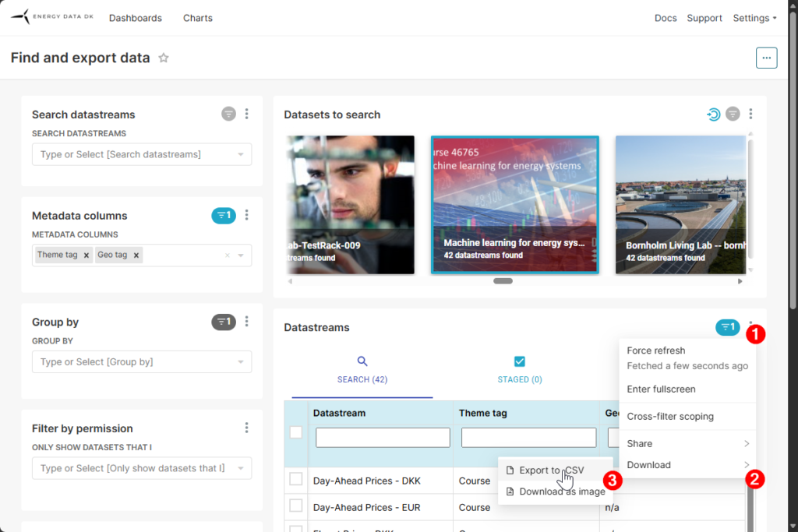Open Search datastreams panel kebab menu
This screenshot has height=532, width=798.
247,114
